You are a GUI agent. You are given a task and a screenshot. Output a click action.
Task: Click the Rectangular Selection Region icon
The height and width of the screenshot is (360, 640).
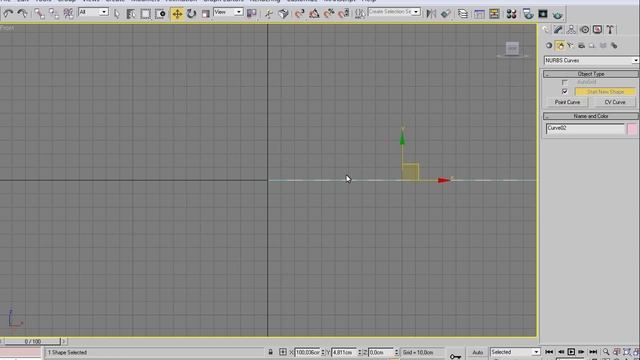point(145,14)
